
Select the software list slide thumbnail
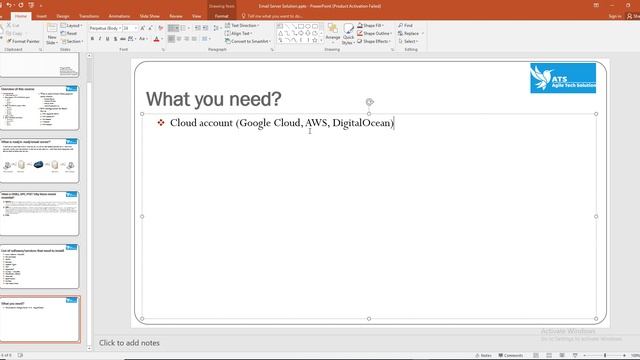click(39, 266)
